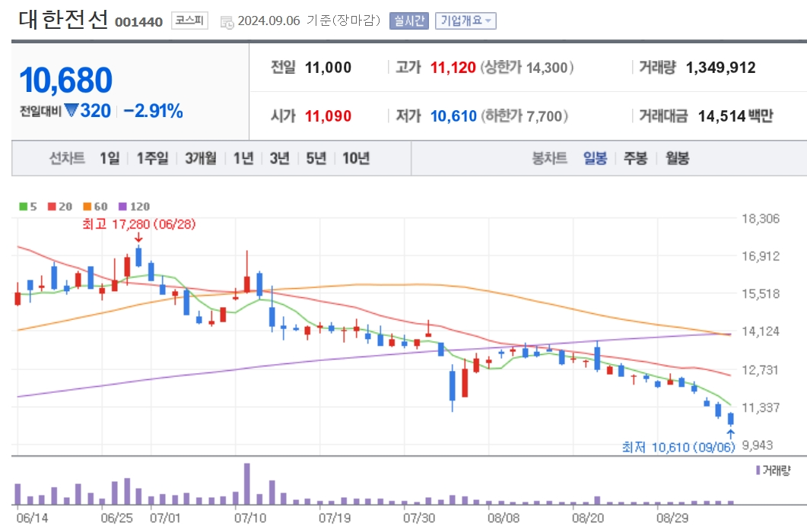807x532 pixels.
Task: Select the 1일 line chart tab
Action: [x=110, y=158]
